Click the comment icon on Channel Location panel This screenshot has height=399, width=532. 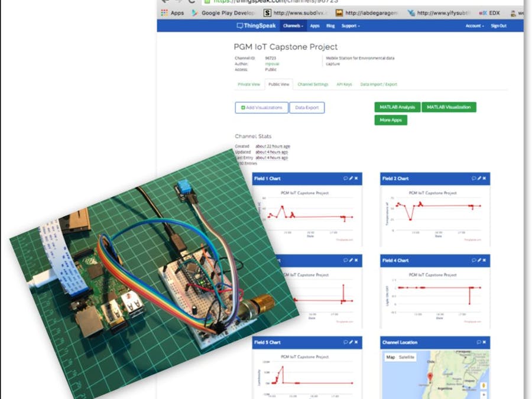pos(479,342)
